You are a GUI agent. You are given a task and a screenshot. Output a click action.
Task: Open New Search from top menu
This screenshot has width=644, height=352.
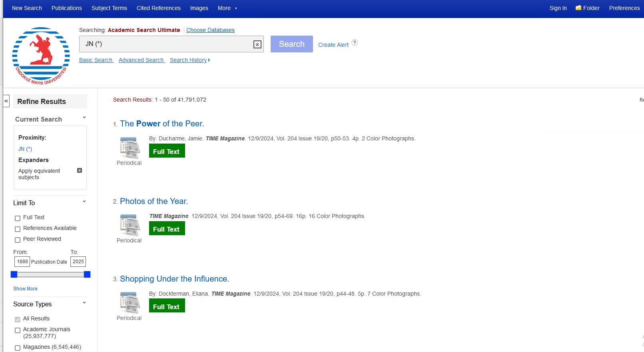(27, 8)
